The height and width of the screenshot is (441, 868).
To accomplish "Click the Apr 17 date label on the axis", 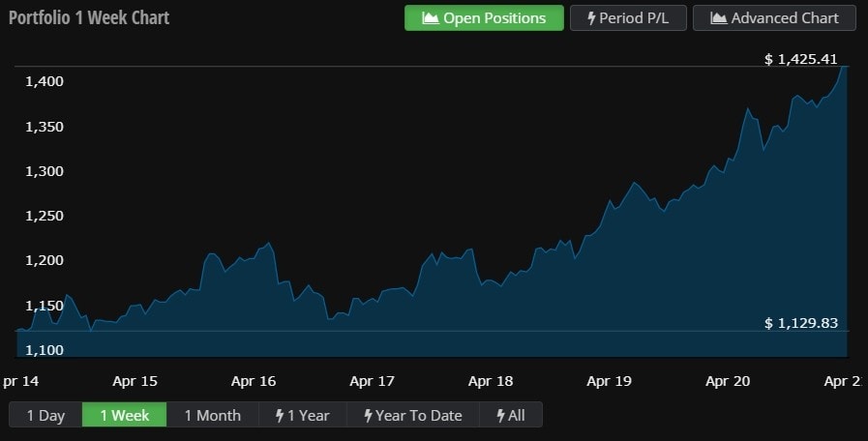I will click(373, 381).
